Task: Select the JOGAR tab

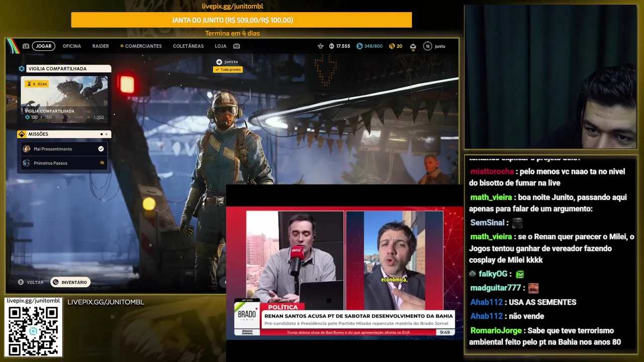Action: coord(44,46)
